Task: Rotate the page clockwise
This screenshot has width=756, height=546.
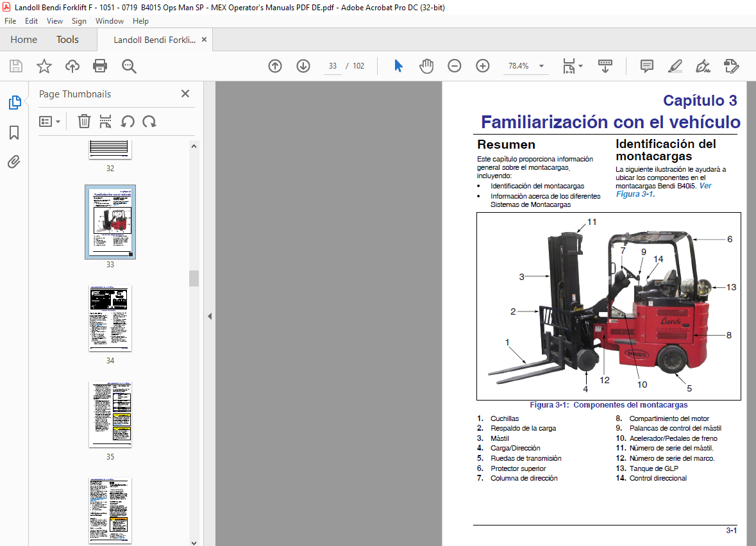Action: [x=149, y=122]
